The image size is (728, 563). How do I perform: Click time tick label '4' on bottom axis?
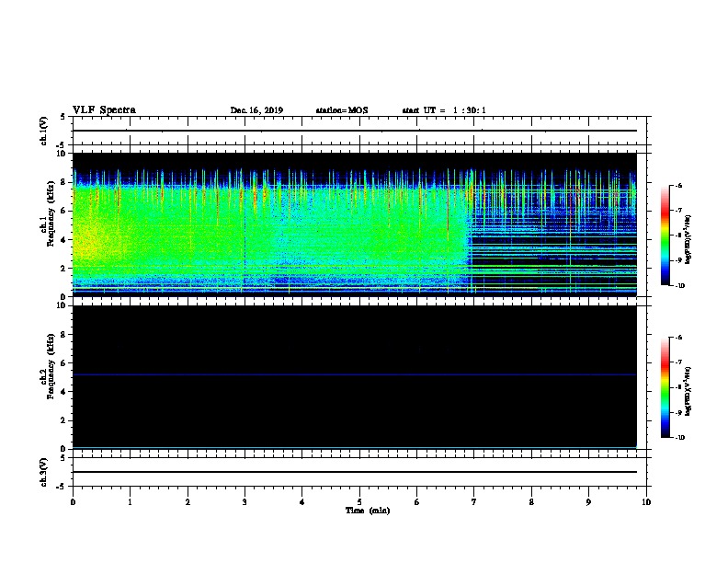pyautogui.click(x=302, y=502)
